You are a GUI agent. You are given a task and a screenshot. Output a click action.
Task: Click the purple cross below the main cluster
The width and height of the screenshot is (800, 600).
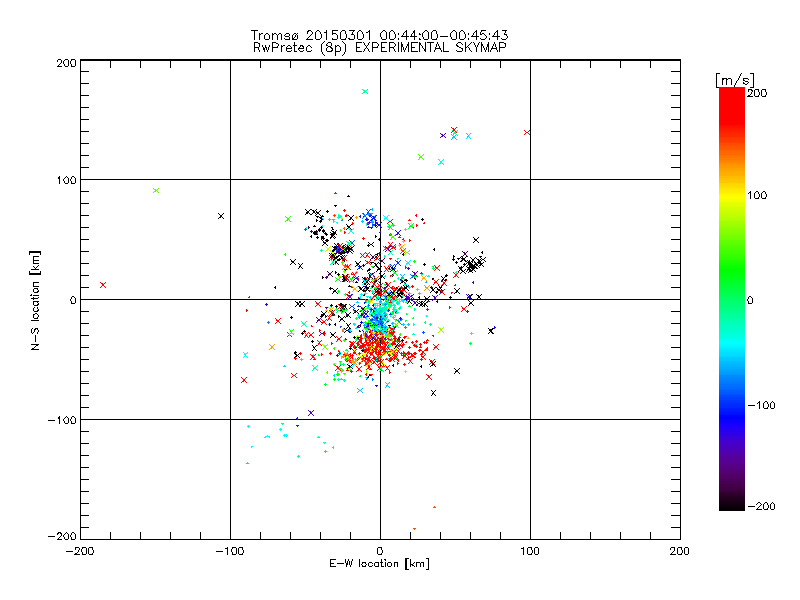tap(311, 413)
